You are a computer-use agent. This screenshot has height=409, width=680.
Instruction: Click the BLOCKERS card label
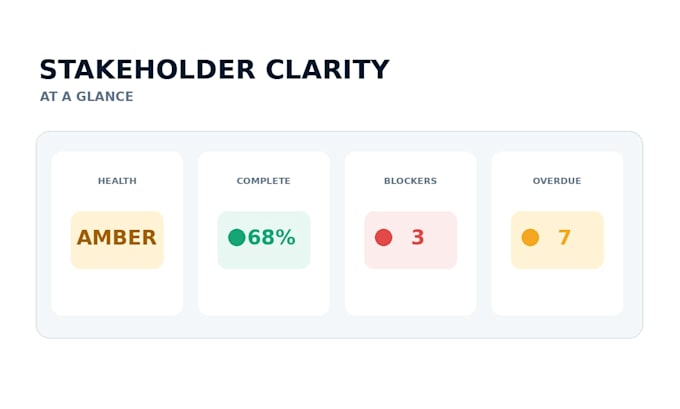410,181
